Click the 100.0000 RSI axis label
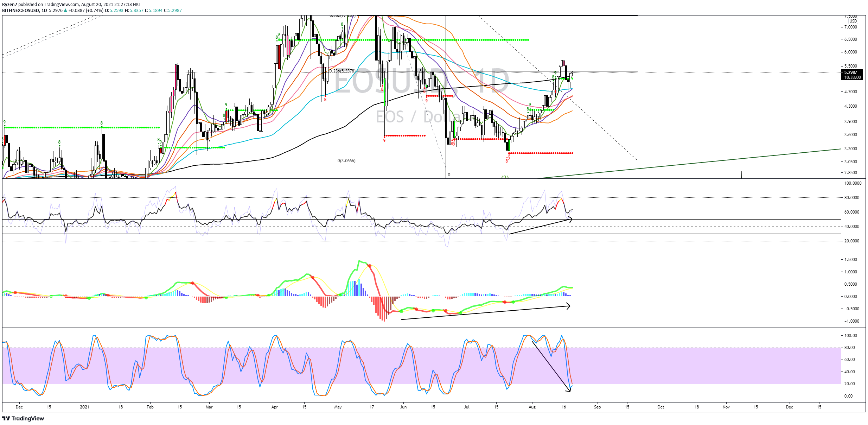868x425 pixels. point(853,183)
